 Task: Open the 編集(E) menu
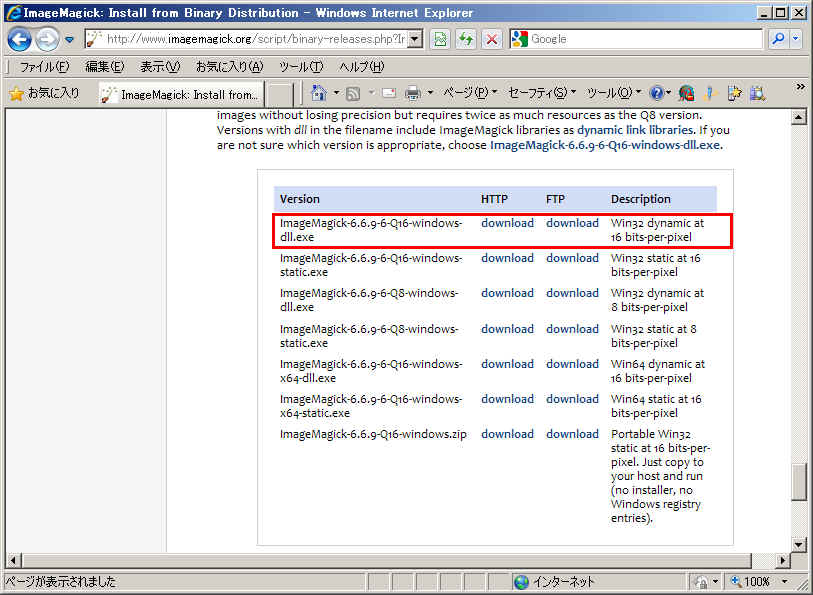click(104, 66)
